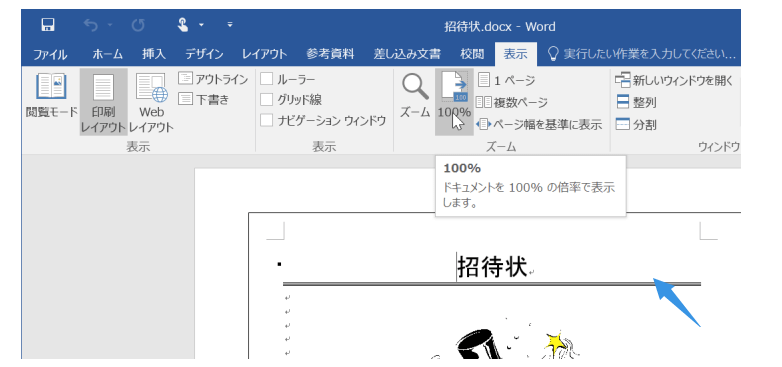Click the 実行したい作業を入力してください search box

tap(641, 54)
